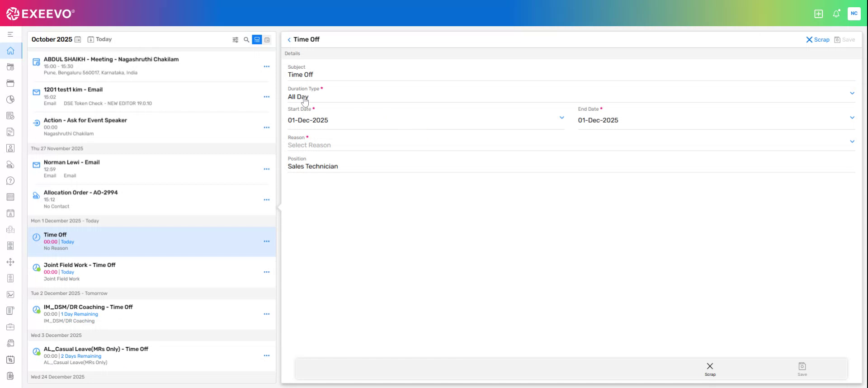Click the four-way arrows sidebar icon
Screen dimensions: 868x388
10,262
